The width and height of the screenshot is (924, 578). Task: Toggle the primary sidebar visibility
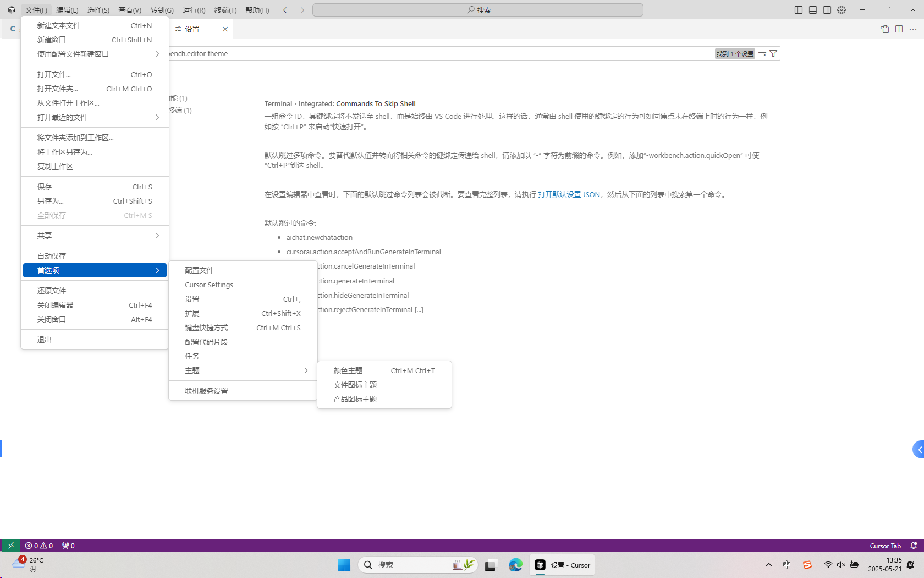(x=798, y=9)
